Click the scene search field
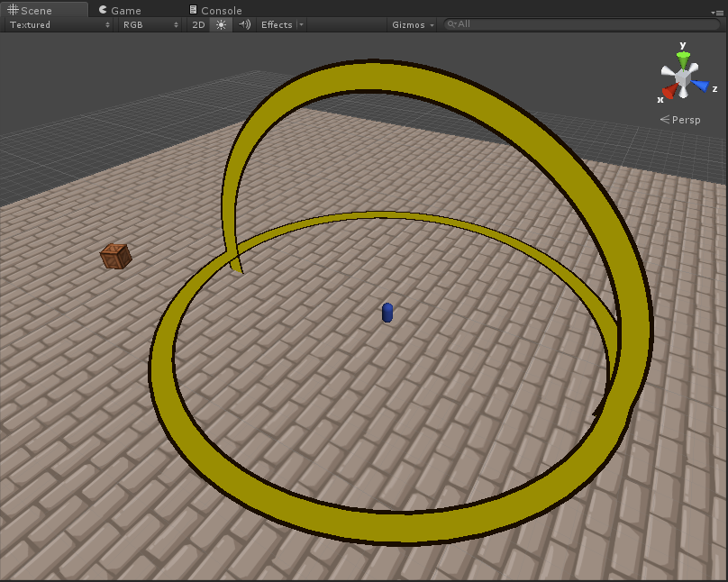The width and height of the screenshot is (728, 582). [581, 24]
